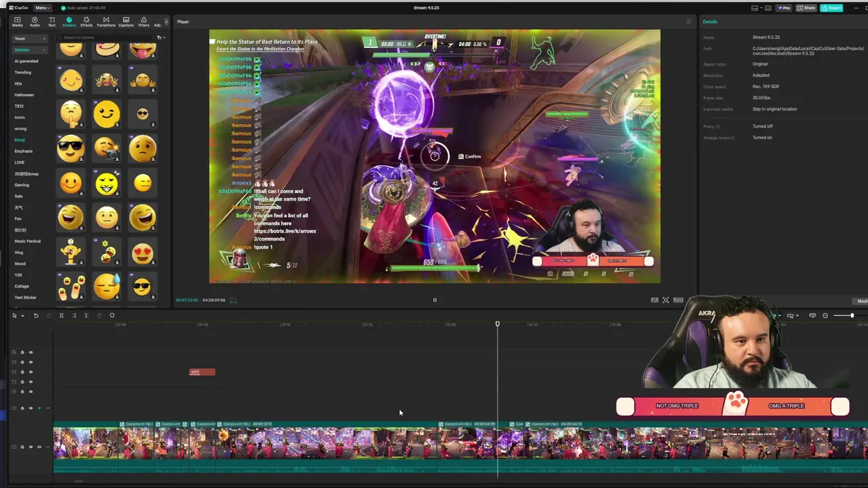Screen dimensions: 868x488
Task: Lock the topmost sticker track
Action: 22,352
